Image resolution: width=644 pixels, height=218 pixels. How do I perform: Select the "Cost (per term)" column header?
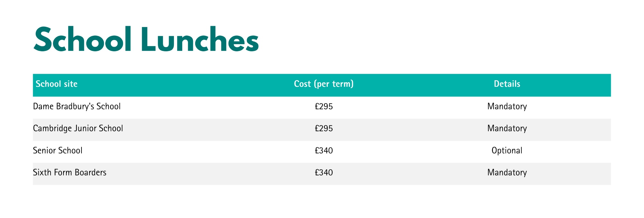click(324, 84)
